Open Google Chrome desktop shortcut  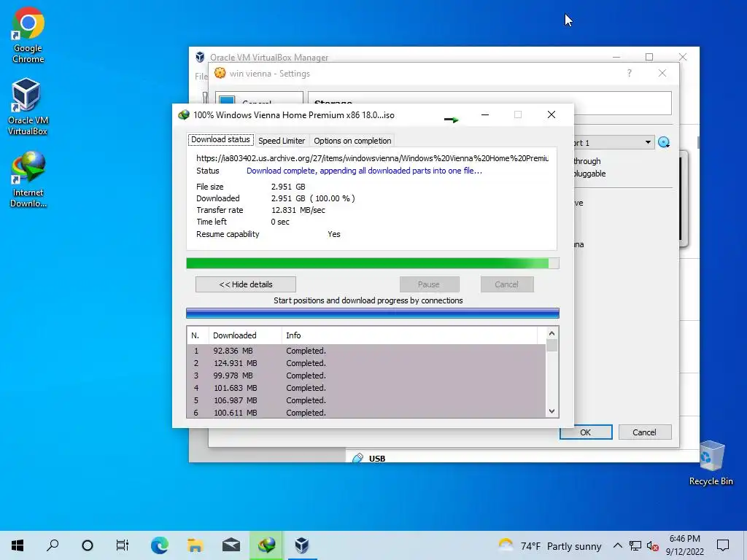click(28, 36)
